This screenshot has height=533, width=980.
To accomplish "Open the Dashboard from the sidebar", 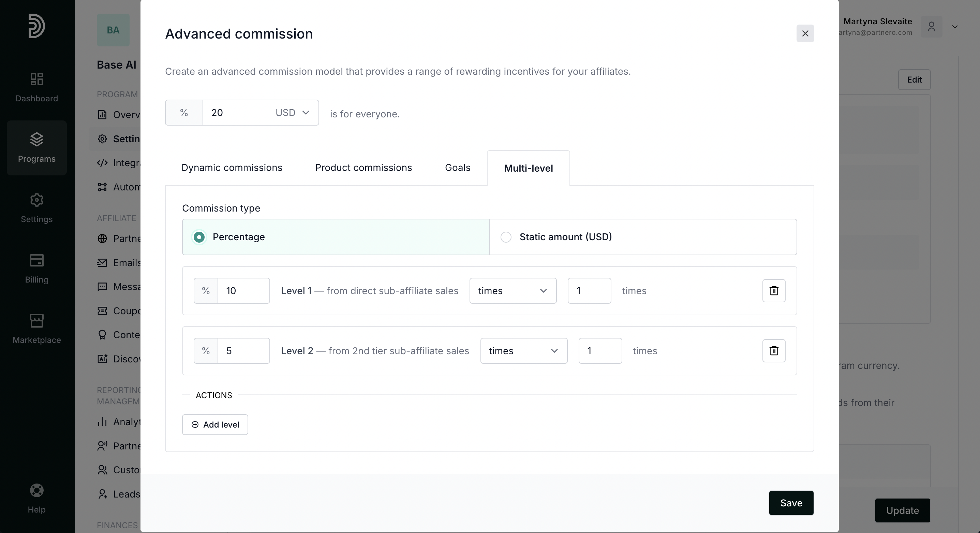I will [36, 87].
